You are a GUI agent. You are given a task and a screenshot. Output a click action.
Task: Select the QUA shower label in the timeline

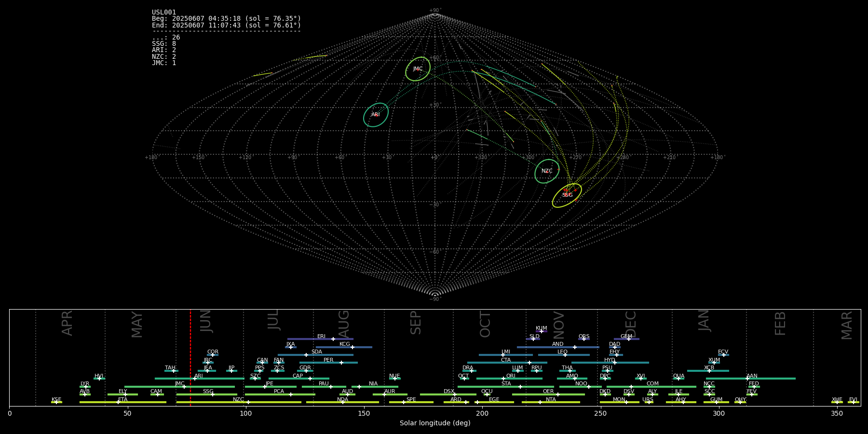click(678, 376)
